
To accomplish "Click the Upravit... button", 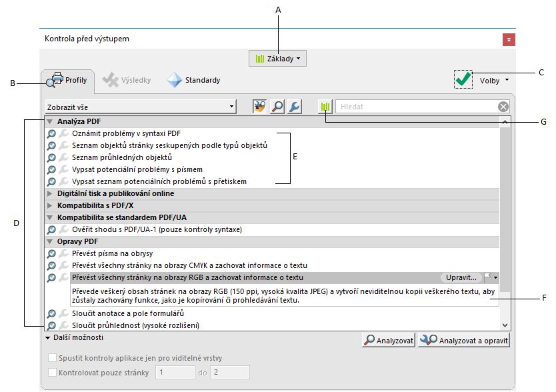I will pos(461,278).
